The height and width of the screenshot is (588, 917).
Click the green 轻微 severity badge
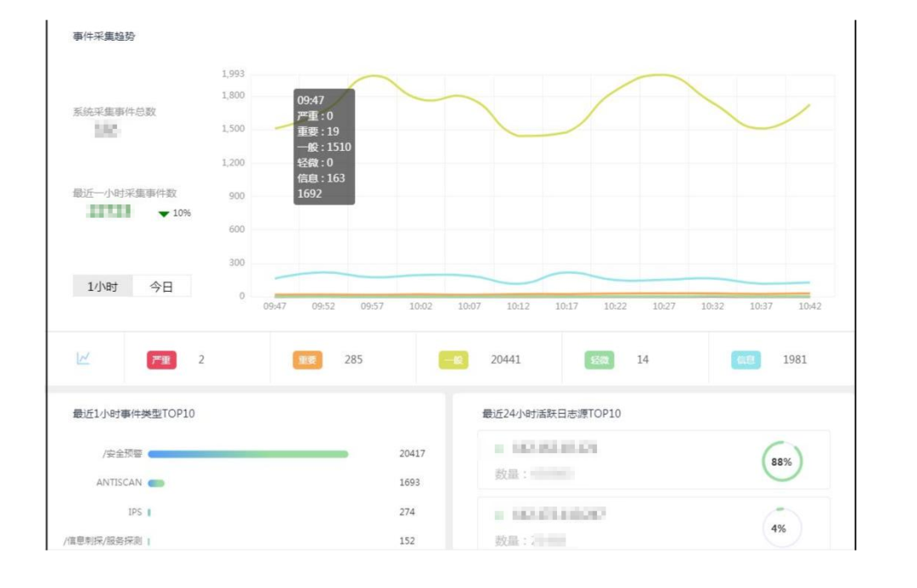click(x=599, y=360)
